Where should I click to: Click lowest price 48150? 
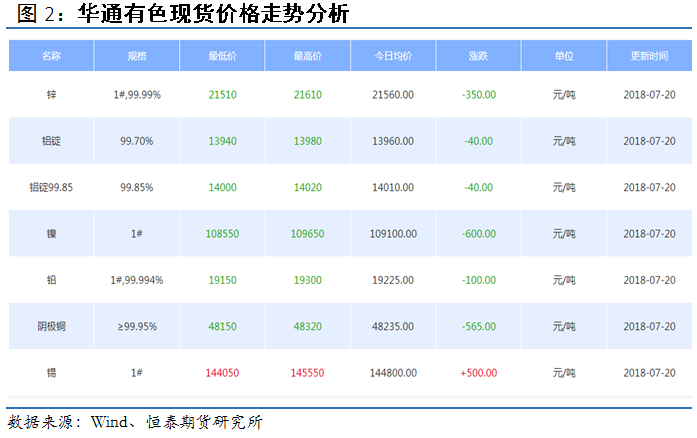coord(223,326)
